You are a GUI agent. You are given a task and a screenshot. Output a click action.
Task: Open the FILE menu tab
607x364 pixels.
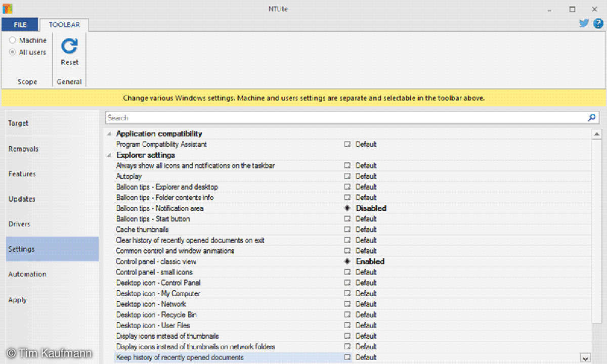[20, 25]
